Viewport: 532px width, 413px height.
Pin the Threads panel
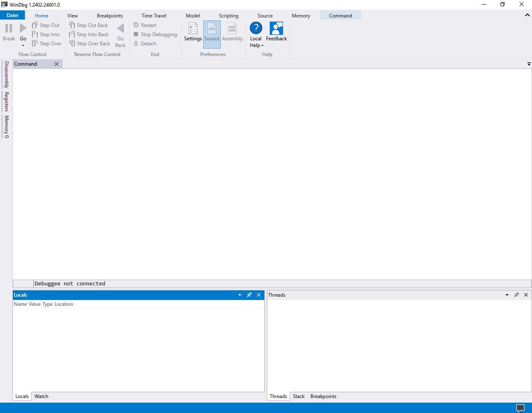click(516, 295)
